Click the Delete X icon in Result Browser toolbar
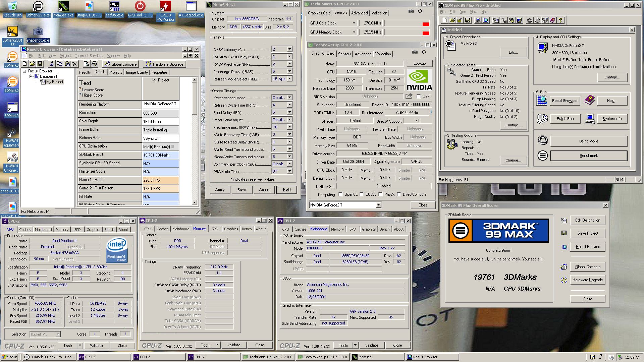Image resolution: width=644 pixels, height=362 pixels. [75, 64]
